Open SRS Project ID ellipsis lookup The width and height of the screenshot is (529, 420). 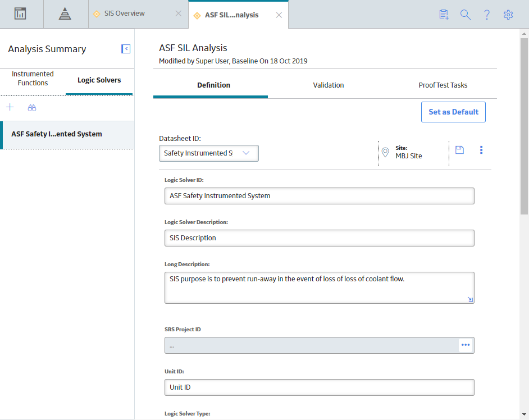[466, 345]
